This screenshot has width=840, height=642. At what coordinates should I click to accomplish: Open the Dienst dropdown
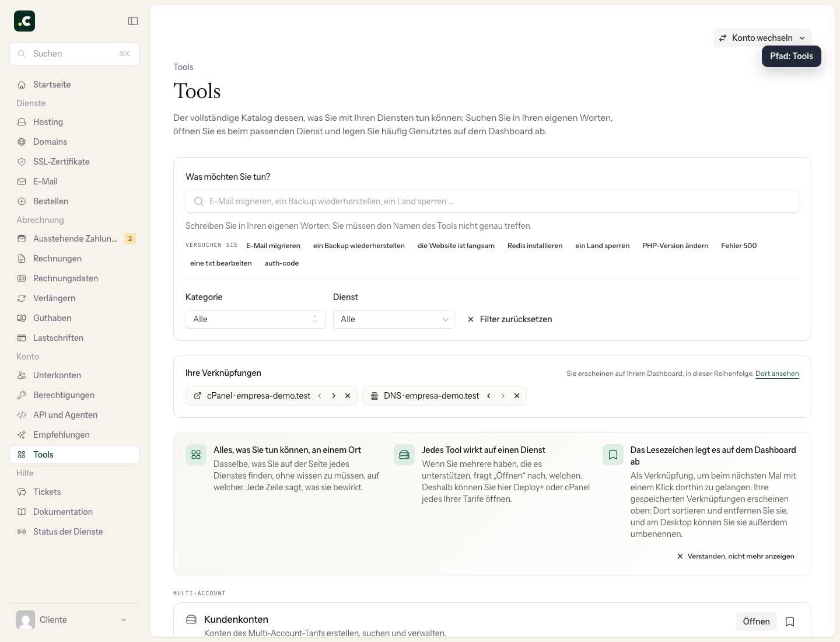(394, 319)
